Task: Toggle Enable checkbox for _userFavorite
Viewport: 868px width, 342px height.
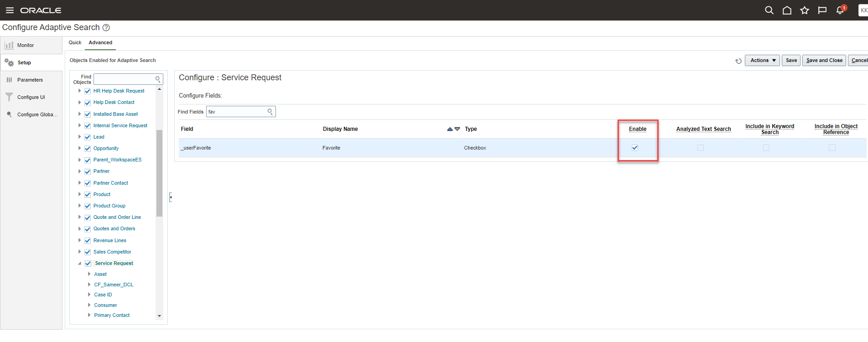Action: (x=635, y=148)
